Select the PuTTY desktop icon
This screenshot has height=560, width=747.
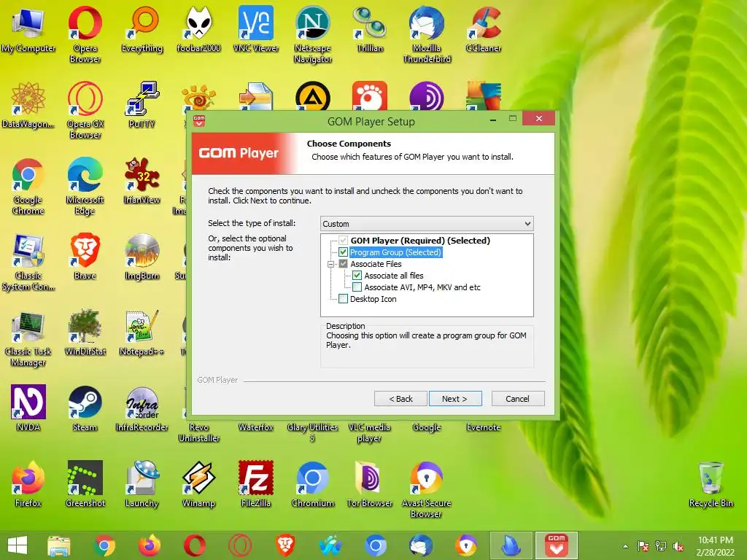pos(142,105)
